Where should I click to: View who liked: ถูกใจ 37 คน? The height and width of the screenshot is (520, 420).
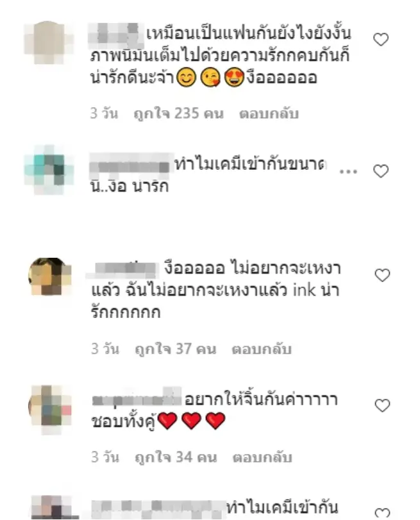[x=176, y=349]
